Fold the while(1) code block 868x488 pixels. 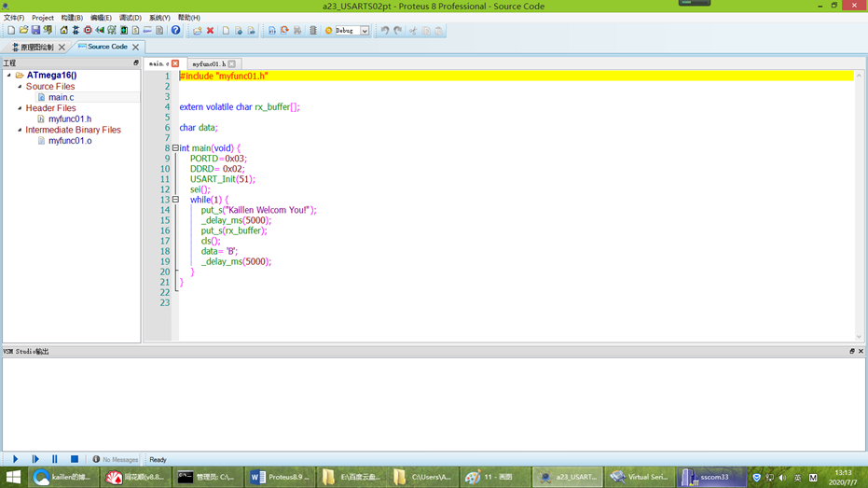(x=175, y=200)
